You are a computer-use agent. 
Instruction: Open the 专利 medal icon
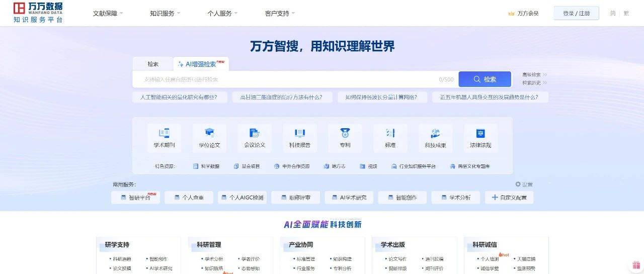(x=345, y=133)
